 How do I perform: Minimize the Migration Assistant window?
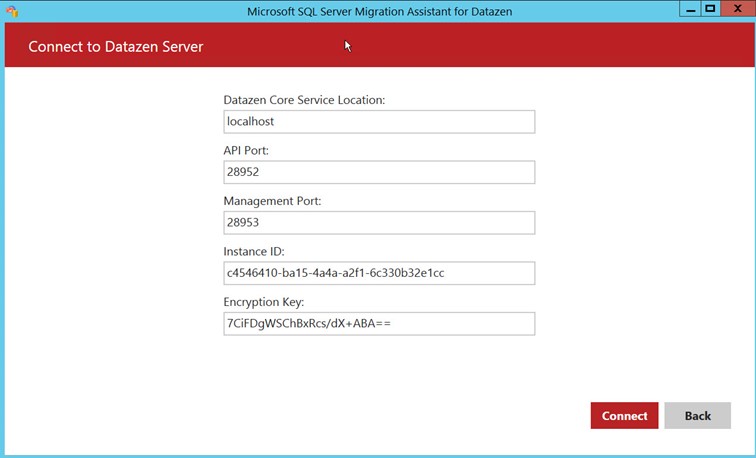pos(690,8)
